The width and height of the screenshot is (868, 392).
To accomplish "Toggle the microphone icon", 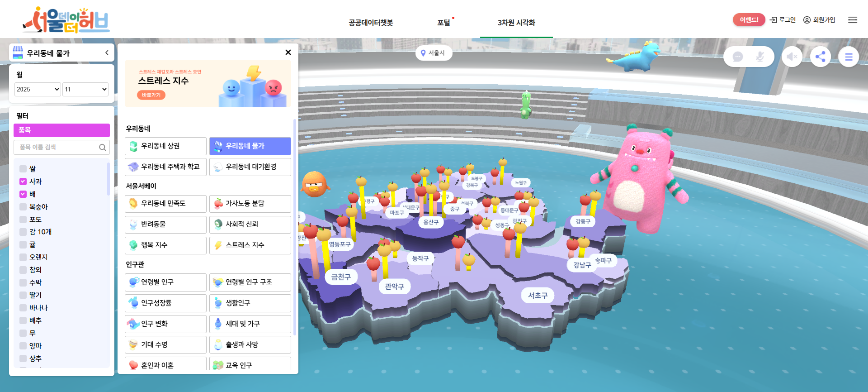I will (760, 57).
